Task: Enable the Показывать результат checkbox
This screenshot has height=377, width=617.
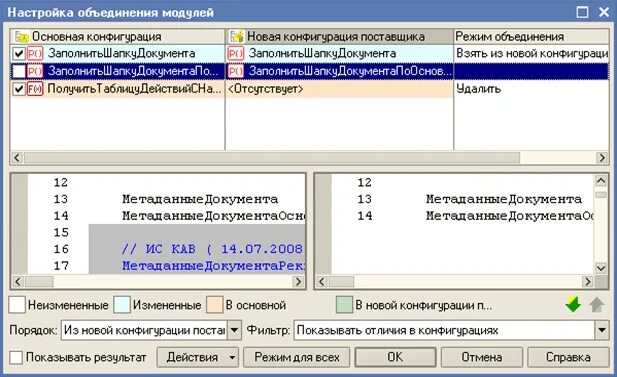Action: click(16, 357)
